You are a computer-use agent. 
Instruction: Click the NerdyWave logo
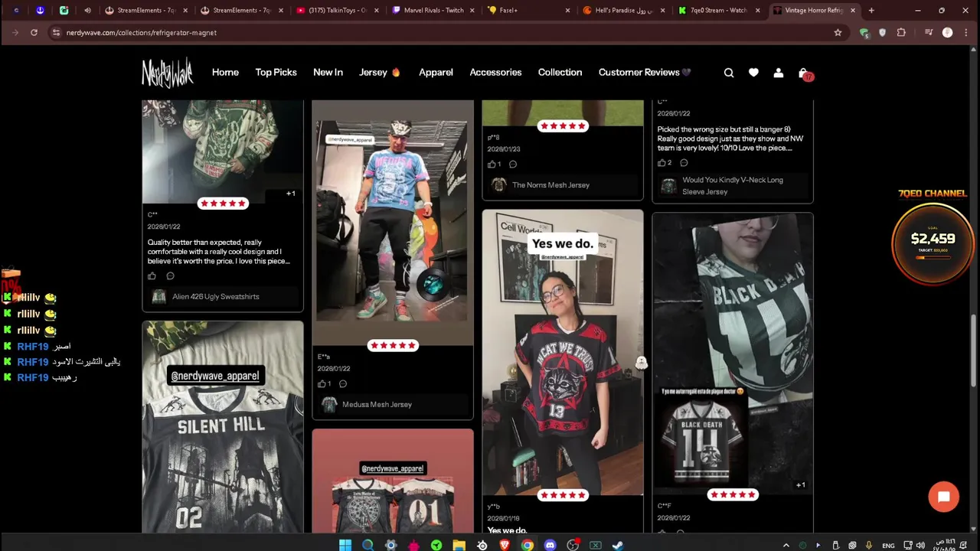(167, 73)
